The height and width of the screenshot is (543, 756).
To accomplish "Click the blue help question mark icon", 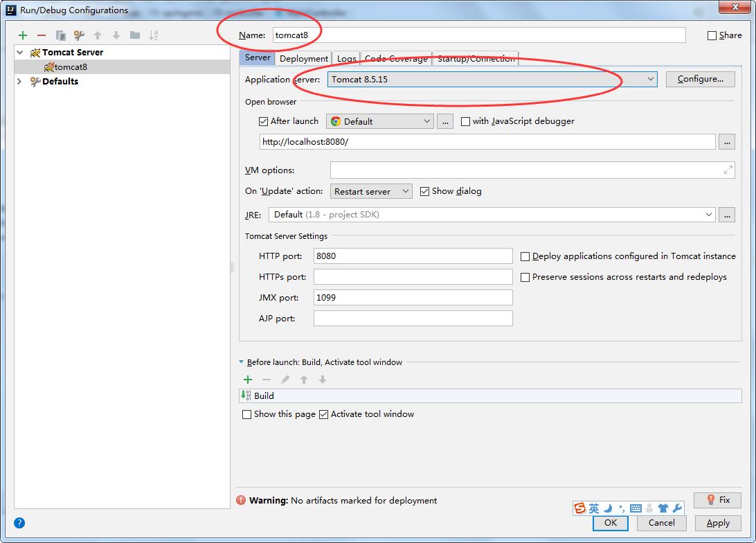I will coord(19,523).
